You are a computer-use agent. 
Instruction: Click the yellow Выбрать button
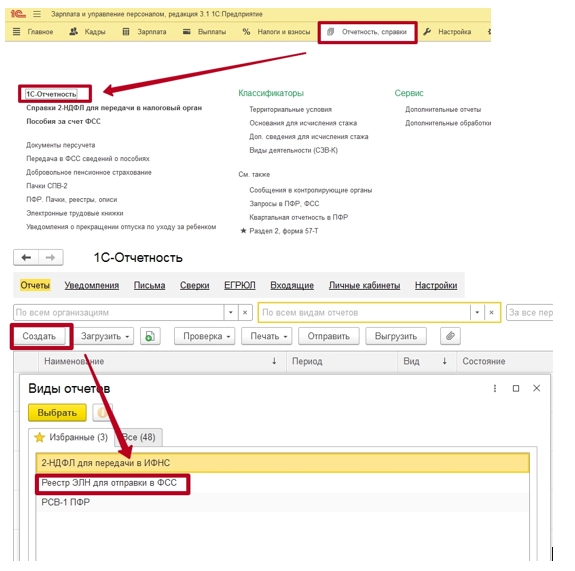tap(57, 413)
